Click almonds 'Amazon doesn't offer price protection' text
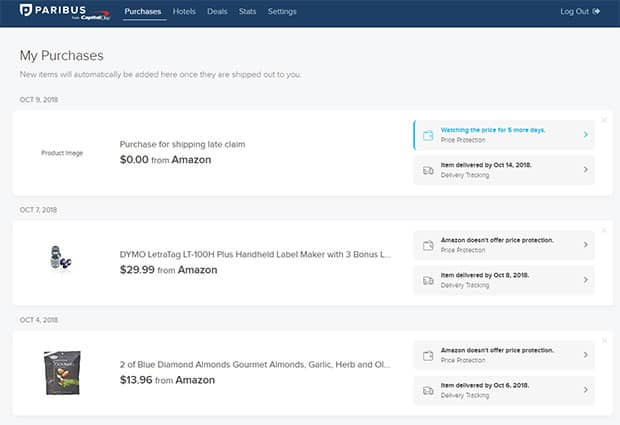 (x=497, y=350)
